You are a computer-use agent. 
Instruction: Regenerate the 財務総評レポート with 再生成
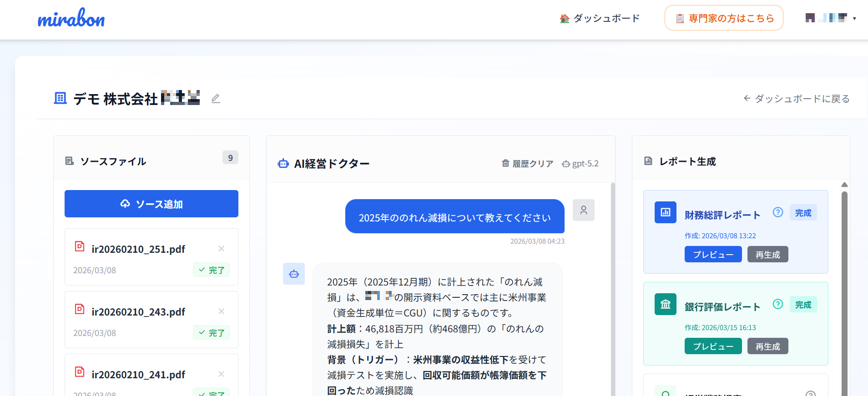768,254
